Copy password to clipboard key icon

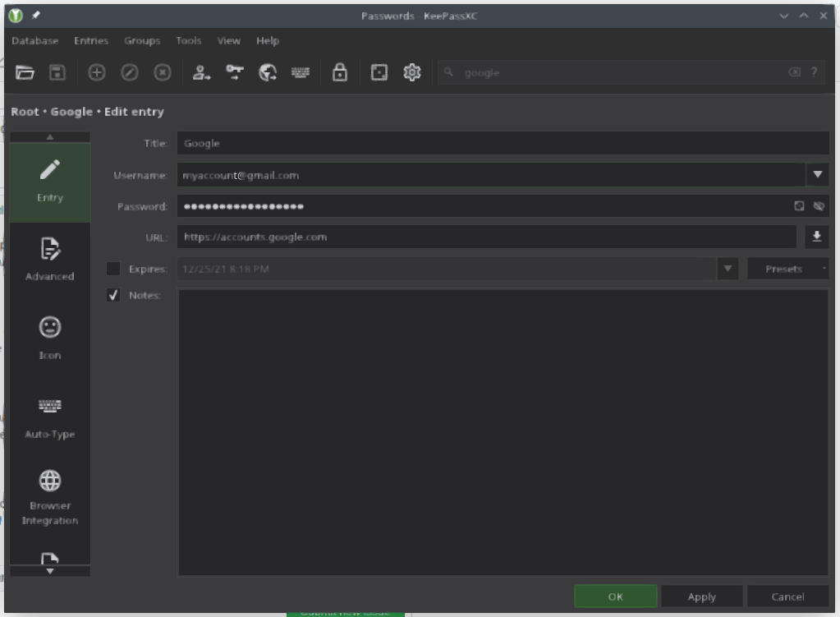click(235, 72)
